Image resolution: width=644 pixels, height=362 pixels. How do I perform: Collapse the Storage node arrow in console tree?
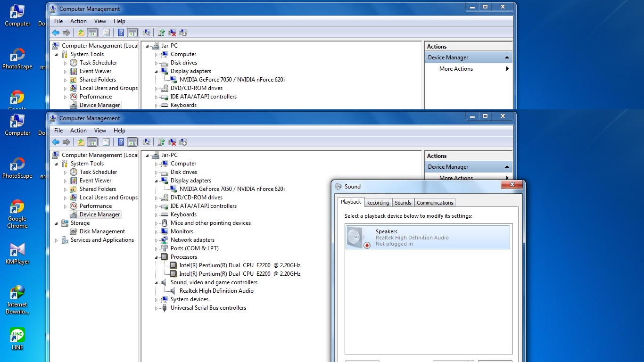57,223
